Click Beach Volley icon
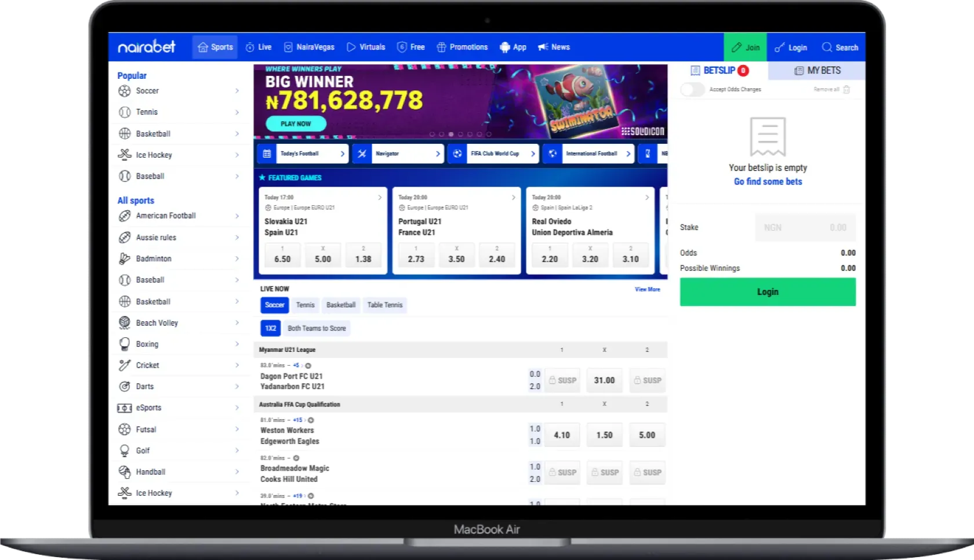 click(x=124, y=322)
